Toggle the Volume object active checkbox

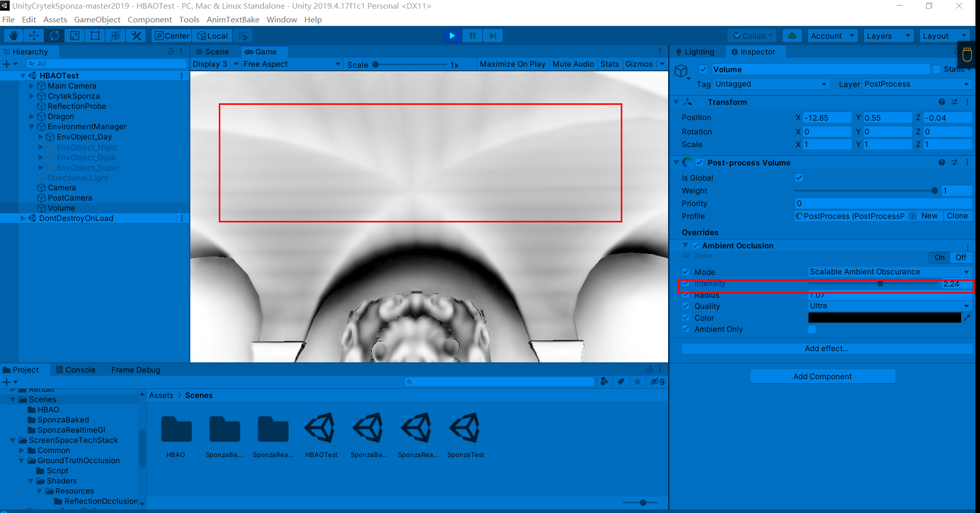(x=703, y=69)
